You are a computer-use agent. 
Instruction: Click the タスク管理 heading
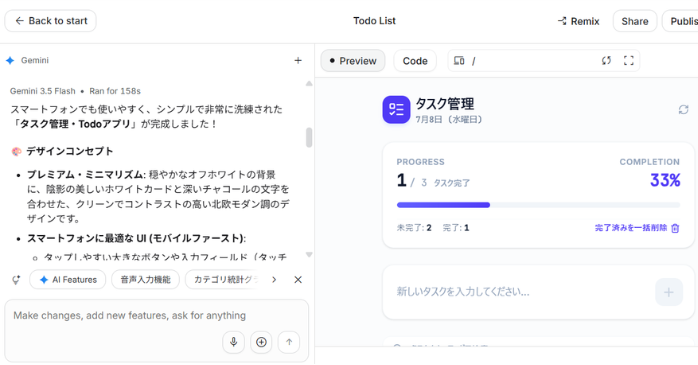(445, 104)
